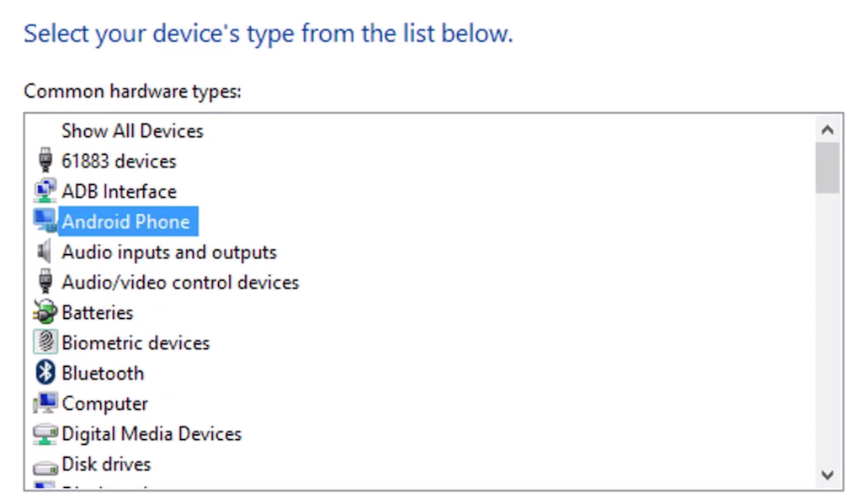The image size is (862, 504).
Task: Choose ADB Interface hardware type
Action: click(119, 191)
